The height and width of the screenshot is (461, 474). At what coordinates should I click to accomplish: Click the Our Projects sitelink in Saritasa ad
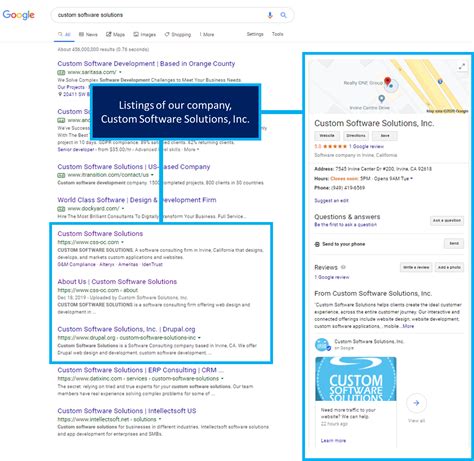point(71,87)
